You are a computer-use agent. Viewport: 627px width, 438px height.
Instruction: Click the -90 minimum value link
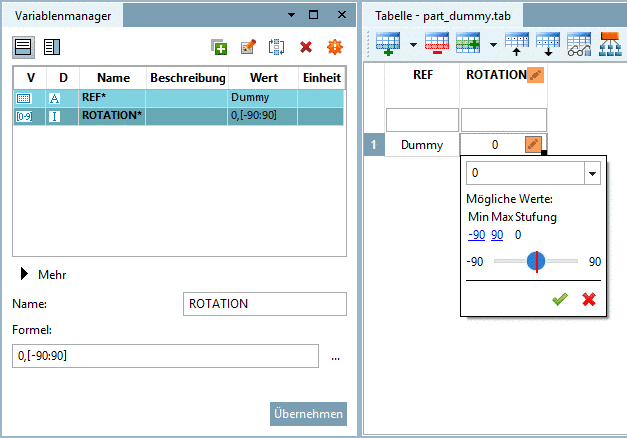tap(476, 234)
